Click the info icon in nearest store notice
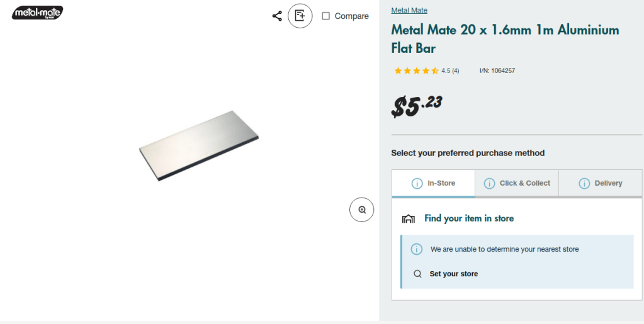 [x=417, y=249]
